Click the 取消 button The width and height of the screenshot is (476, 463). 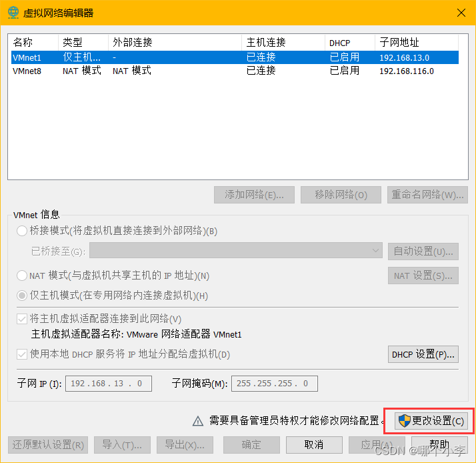click(314, 445)
